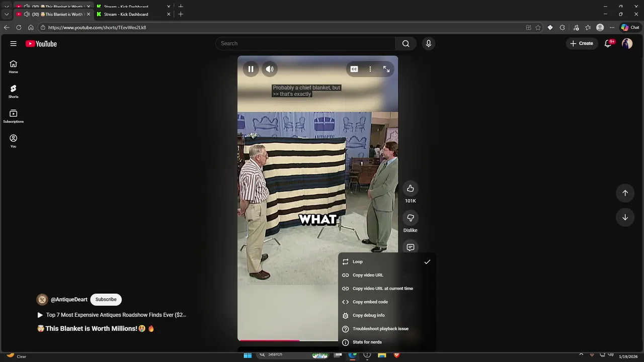Open the account avatar menu

[x=627, y=44]
